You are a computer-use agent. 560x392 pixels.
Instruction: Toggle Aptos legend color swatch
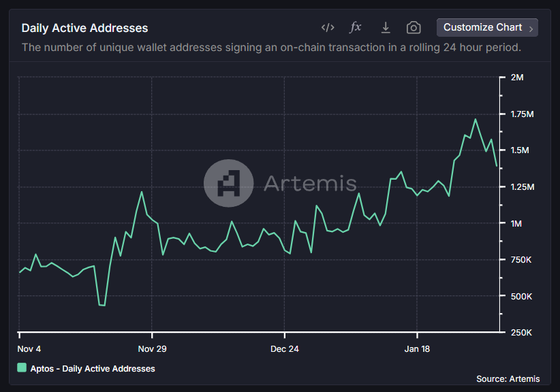22,367
